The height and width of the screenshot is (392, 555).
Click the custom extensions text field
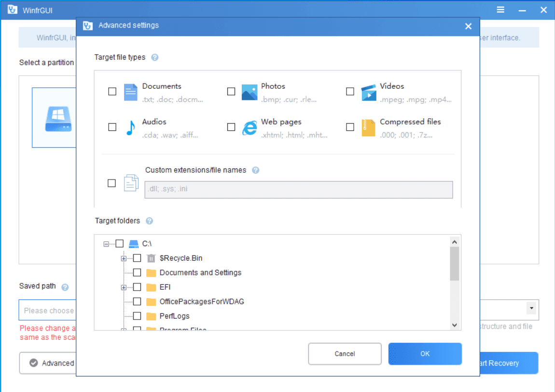point(299,190)
